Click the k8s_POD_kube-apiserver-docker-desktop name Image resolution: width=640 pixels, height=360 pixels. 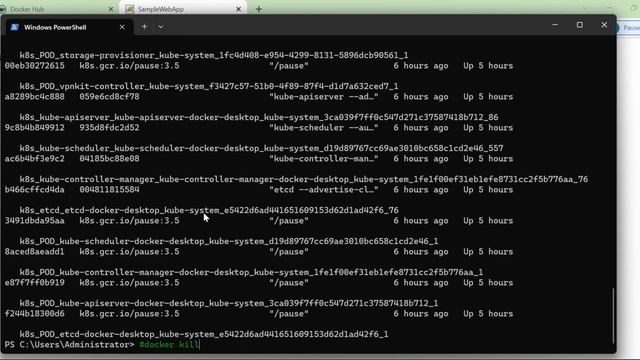point(229,303)
